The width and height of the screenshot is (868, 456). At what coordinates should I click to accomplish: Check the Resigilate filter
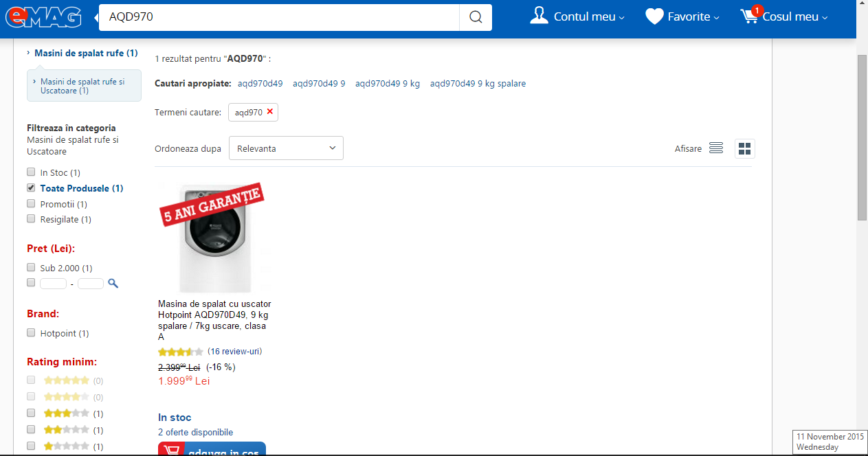pos(31,219)
